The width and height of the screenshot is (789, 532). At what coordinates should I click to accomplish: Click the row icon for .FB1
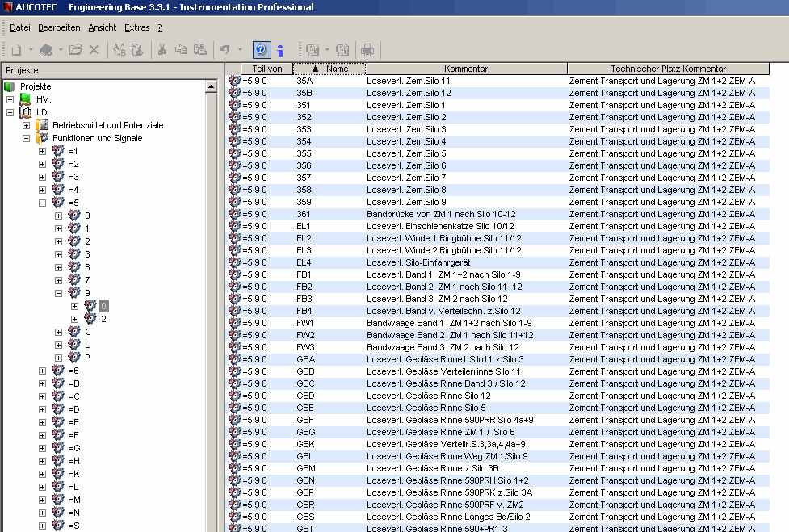(x=234, y=274)
